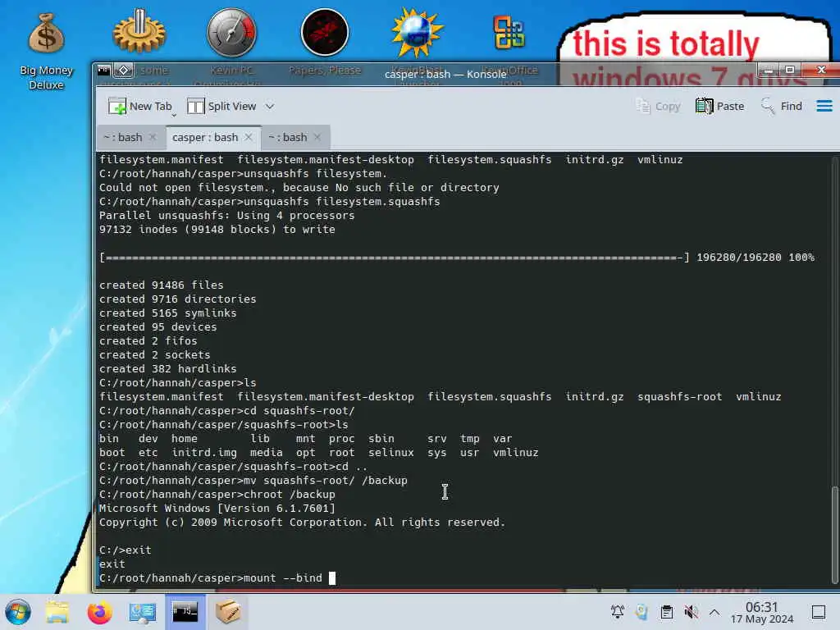Viewport: 840px width, 630px height.
Task: Open the sun globe desktop icon
Action: [418, 32]
